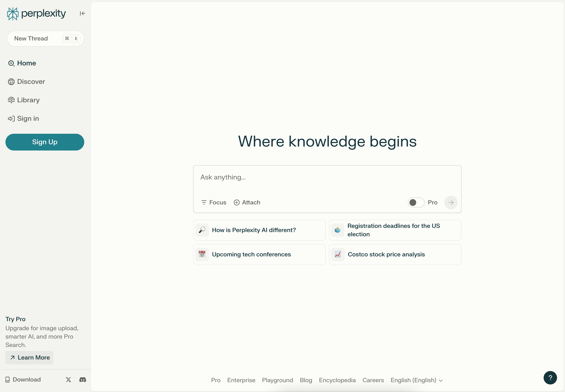The image size is (565, 392).
Task: Start a New Thread
Action: pos(46,39)
